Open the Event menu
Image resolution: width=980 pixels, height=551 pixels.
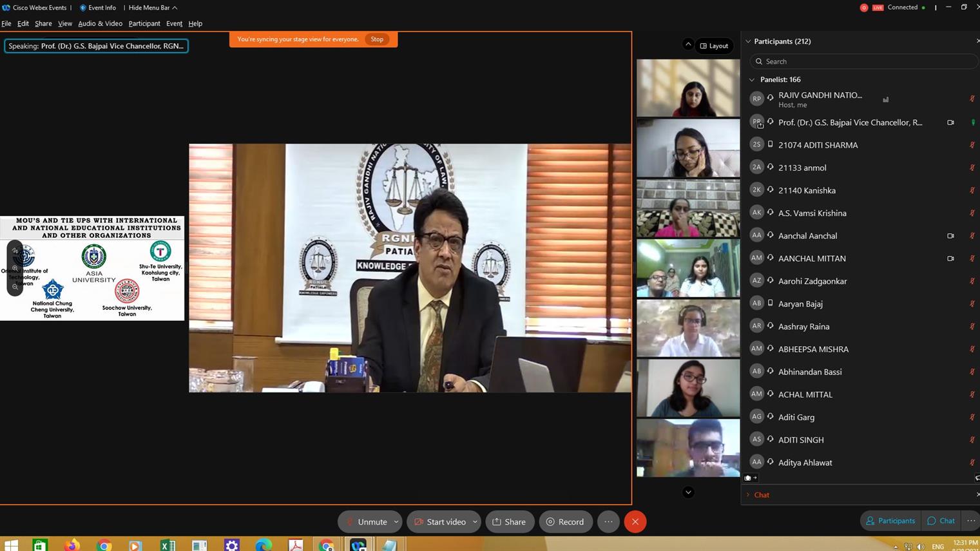point(174,24)
